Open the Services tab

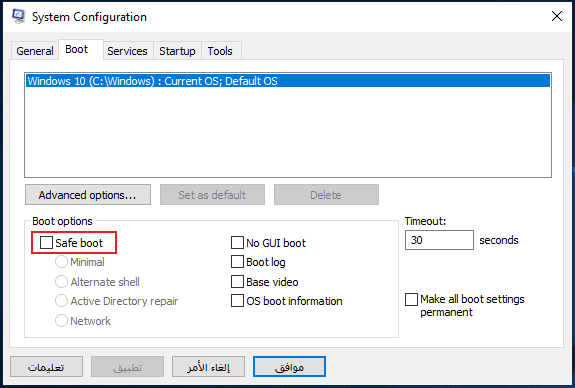point(127,51)
